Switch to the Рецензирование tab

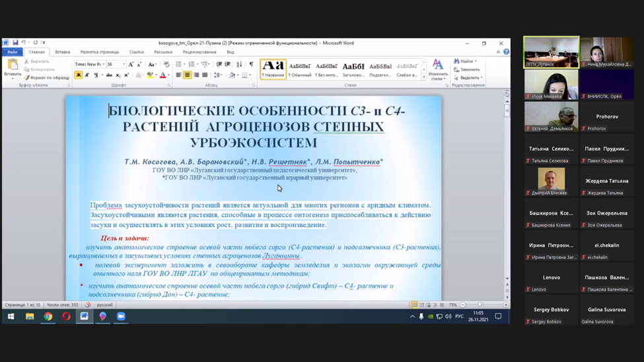[199, 52]
